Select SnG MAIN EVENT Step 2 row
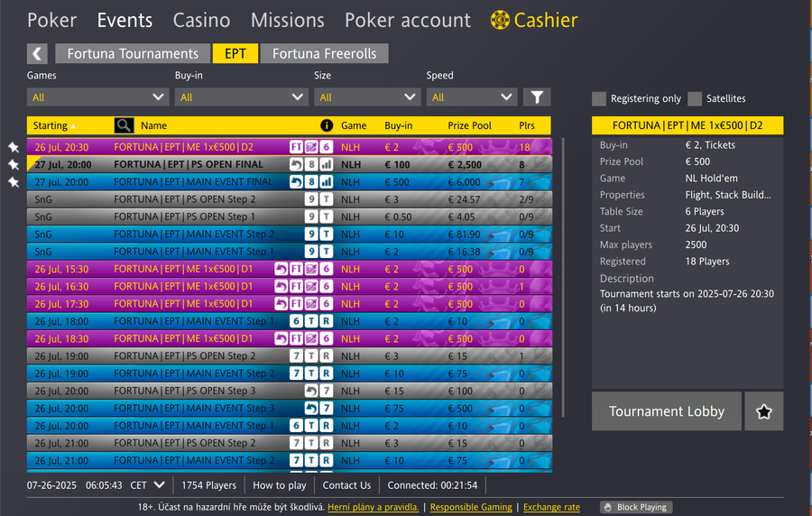 [x=290, y=235]
